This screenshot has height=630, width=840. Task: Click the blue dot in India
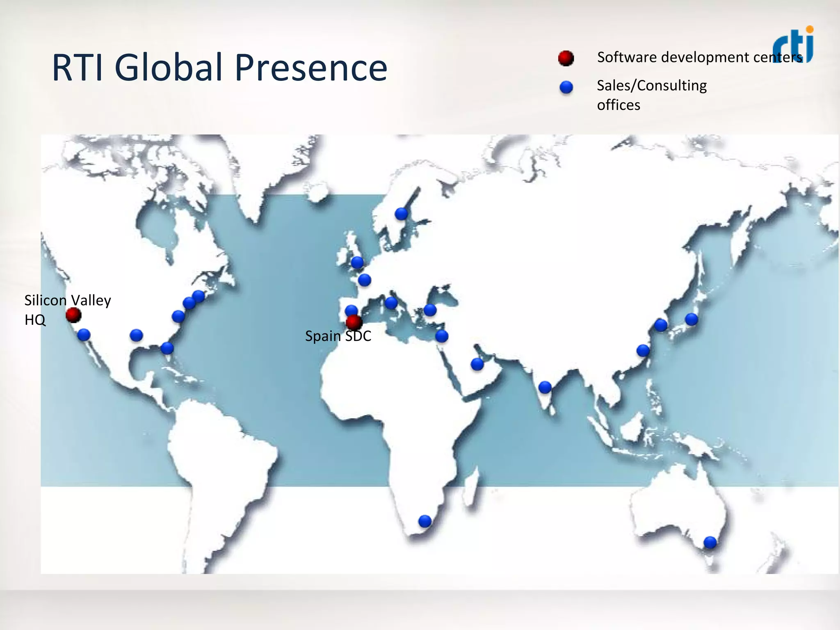pyautogui.click(x=545, y=387)
